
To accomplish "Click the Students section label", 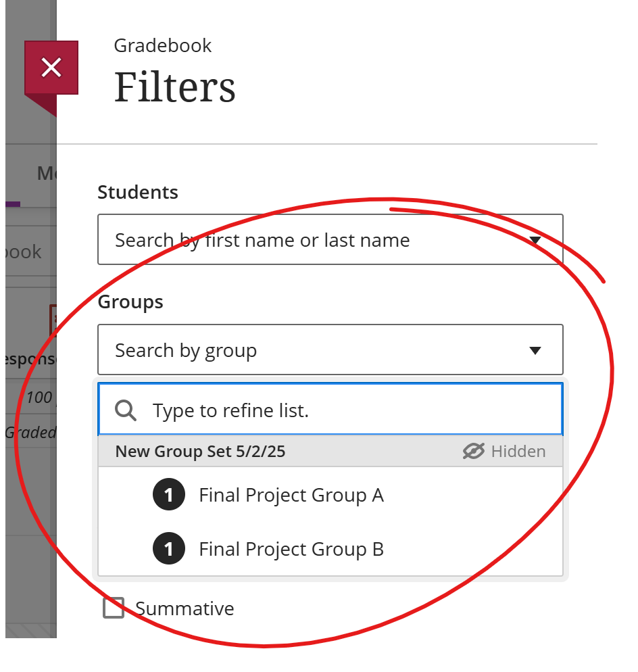I will [138, 192].
